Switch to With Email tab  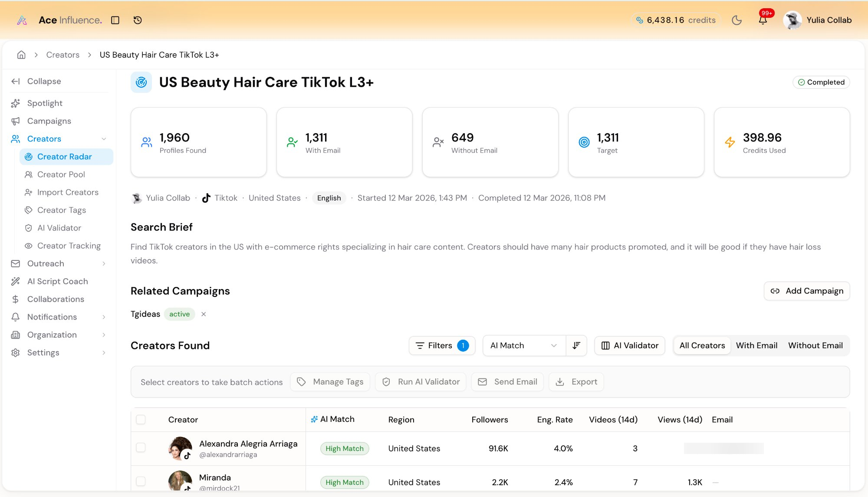(756, 346)
